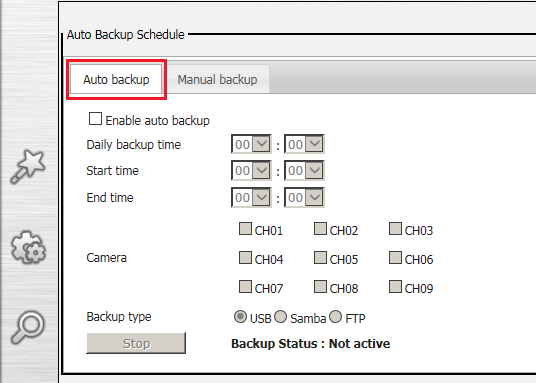
Task: Check the CH07 camera box
Action: click(x=245, y=287)
